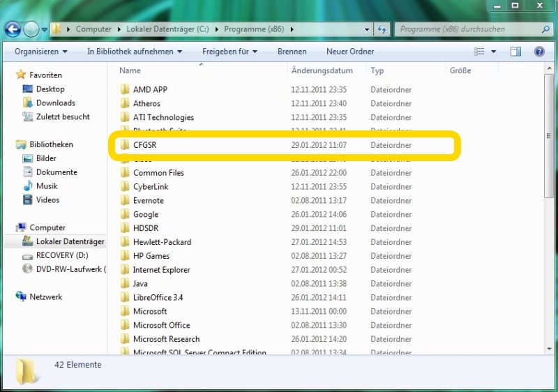
Task: Open the address bar history dropdown
Action: tap(367, 29)
